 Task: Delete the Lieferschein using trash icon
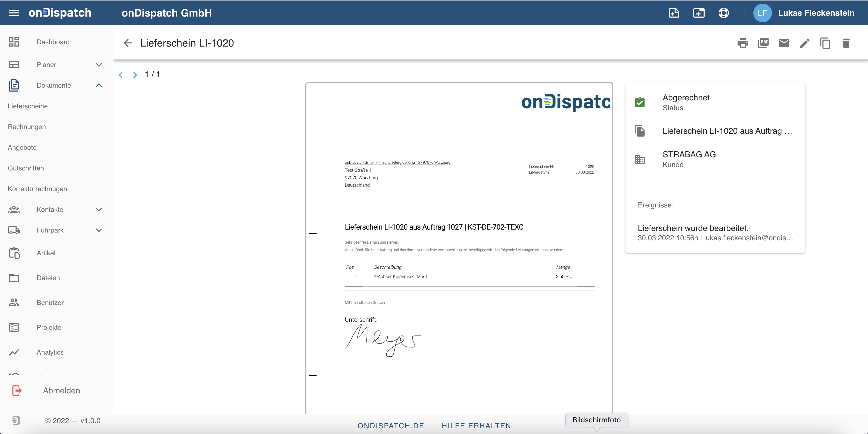[846, 43]
